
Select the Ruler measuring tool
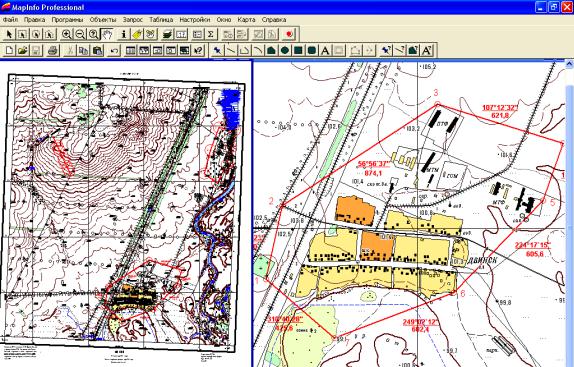tap(181, 34)
